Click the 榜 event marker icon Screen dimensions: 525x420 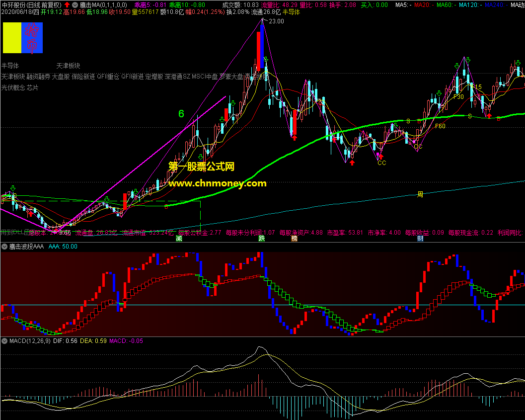coord(294,238)
